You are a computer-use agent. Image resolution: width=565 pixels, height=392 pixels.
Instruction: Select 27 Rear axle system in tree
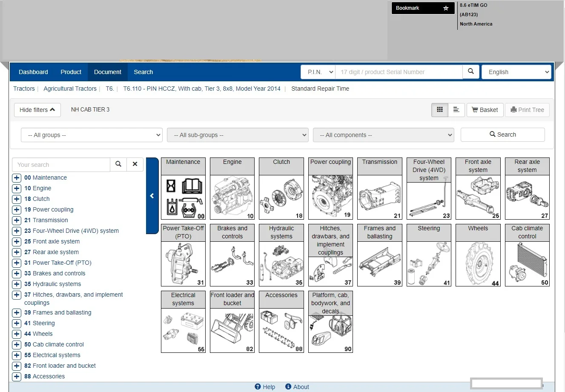52,252
